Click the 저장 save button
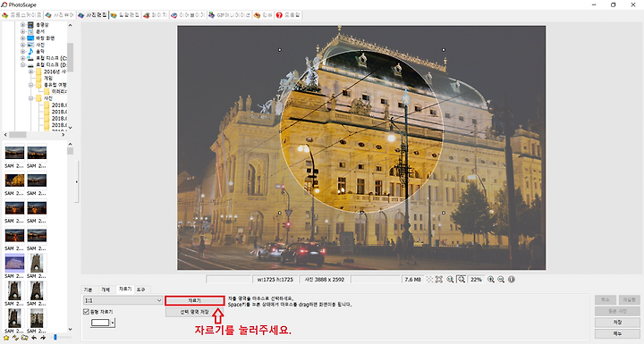The width and height of the screenshot is (644, 344). coord(617,323)
